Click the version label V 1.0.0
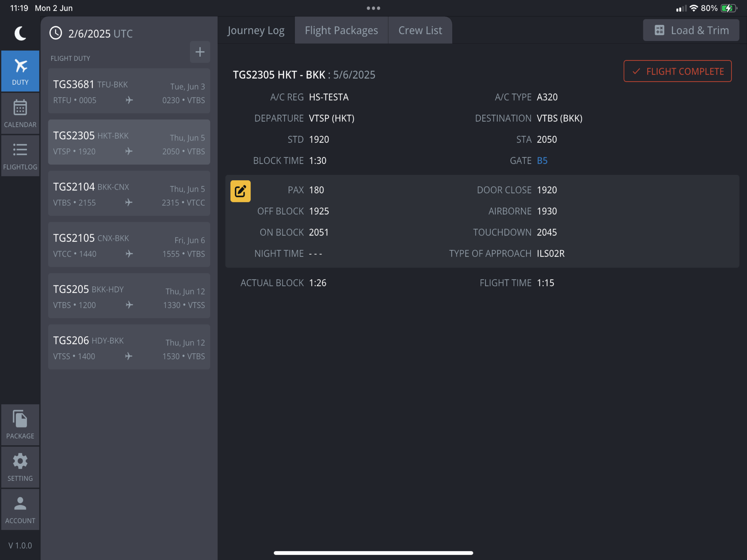 [x=20, y=546]
